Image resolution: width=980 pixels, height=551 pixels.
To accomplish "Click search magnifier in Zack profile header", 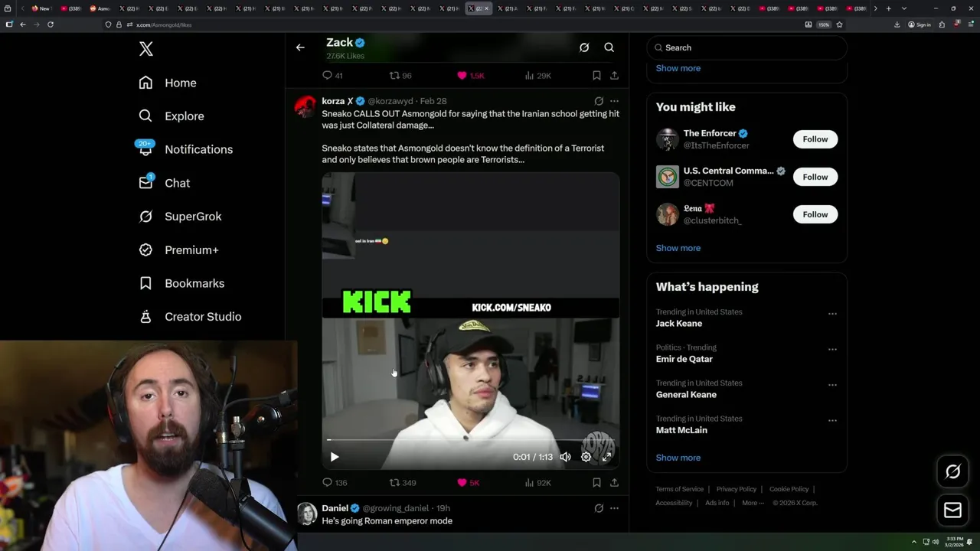I will point(609,47).
